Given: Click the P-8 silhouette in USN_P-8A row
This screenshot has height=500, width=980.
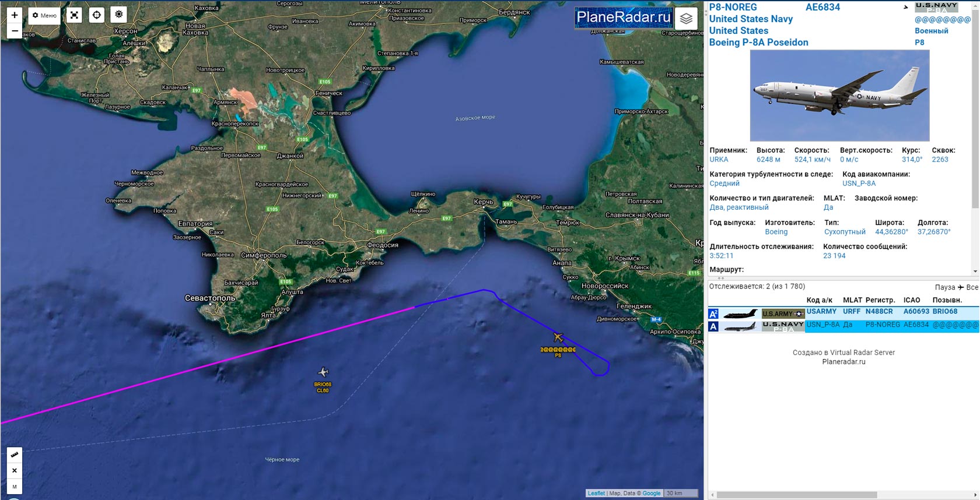Looking at the screenshot, I should (x=740, y=327).
